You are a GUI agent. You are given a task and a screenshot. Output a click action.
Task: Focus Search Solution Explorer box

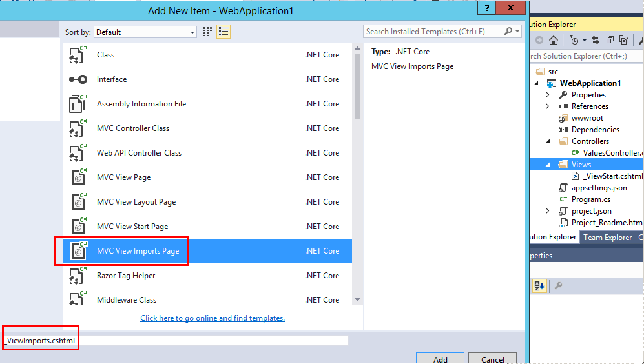587,56
